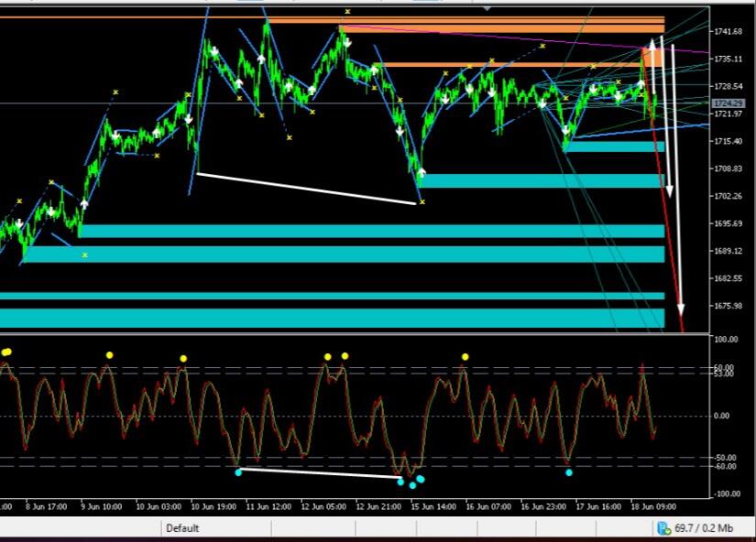
Task: Select the cyan support zone at 1715.40 level
Action: tap(614, 146)
